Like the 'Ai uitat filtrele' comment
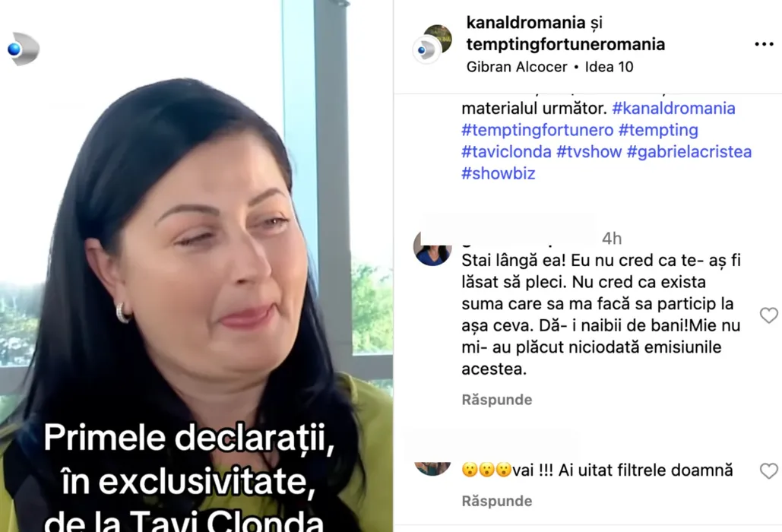 768,470
